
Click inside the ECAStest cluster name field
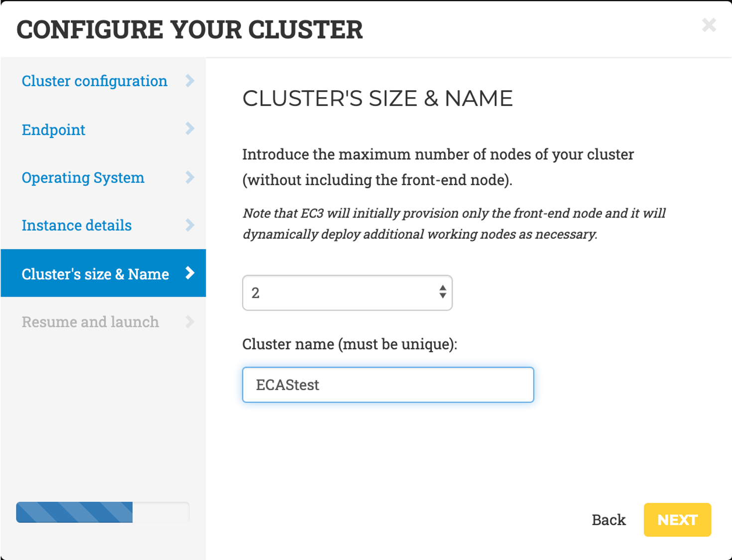click(387, 384)
